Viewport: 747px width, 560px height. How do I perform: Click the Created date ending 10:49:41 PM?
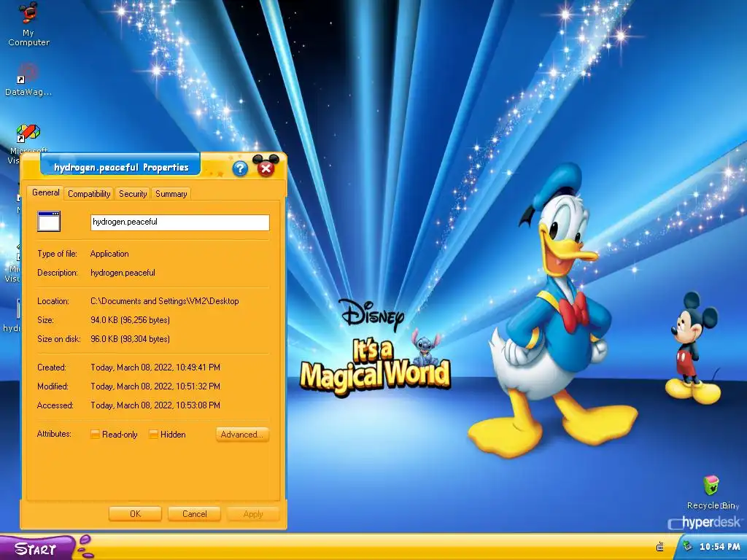pyautogui.click(x=155, y=367)
